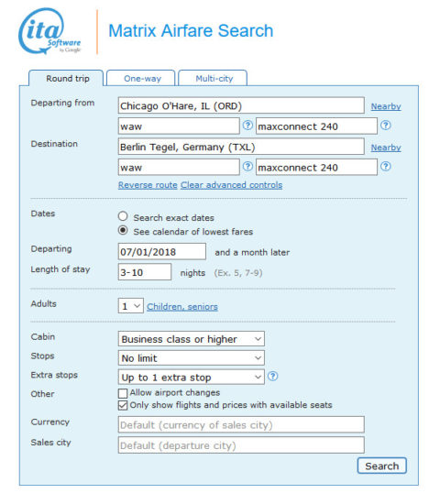The image size is (429, 504).
Task: Open help icon beside destination maxconnect field
Action: 386,167
